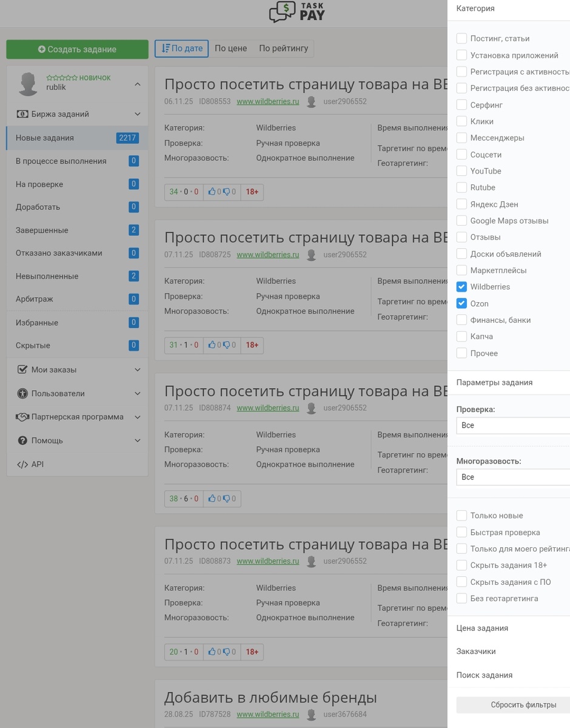Enable the Только новые checkbox
Image resolution: width=570 pixels, height=728 pixels.
click(x=461, y=516)
